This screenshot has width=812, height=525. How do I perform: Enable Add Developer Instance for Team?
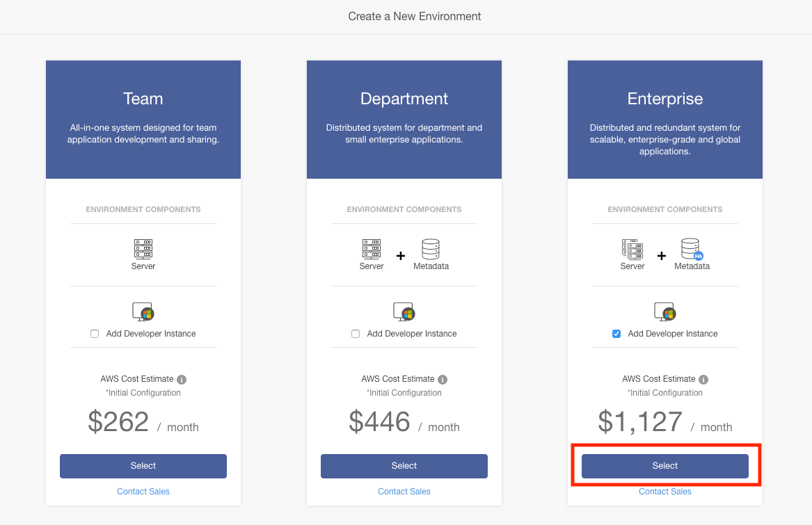pyautogui.click(x=95, y=334)
